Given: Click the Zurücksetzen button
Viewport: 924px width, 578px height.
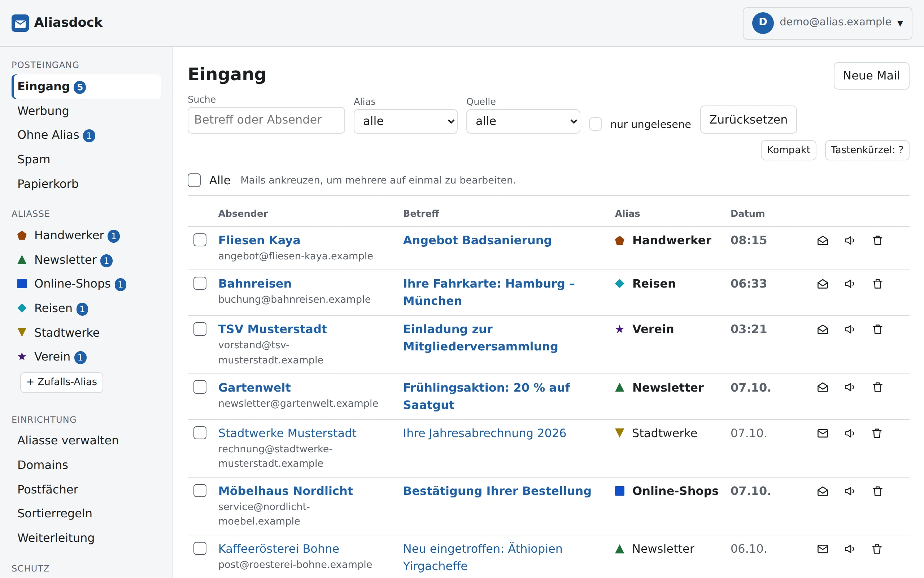Looking at the screenshot, I should click(748, 120).
